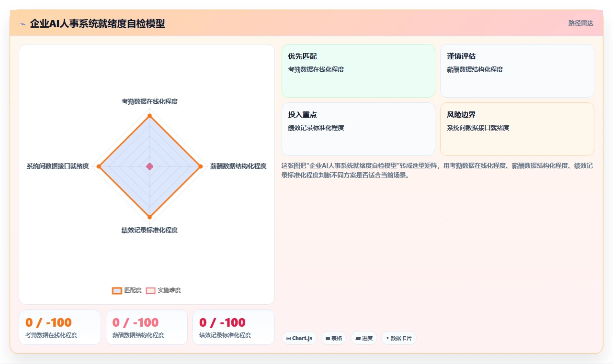This screenshot has height=364, width=613.
Task: Click the icon in the 进度 tag
Action: pos(358,338)
